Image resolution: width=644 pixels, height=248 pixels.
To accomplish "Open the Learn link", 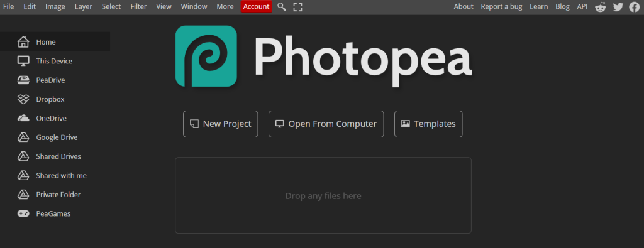I will (539, 6).
